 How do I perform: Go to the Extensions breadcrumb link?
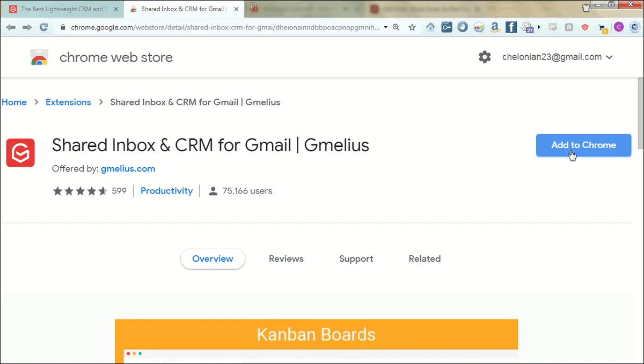tap(68, 102)
